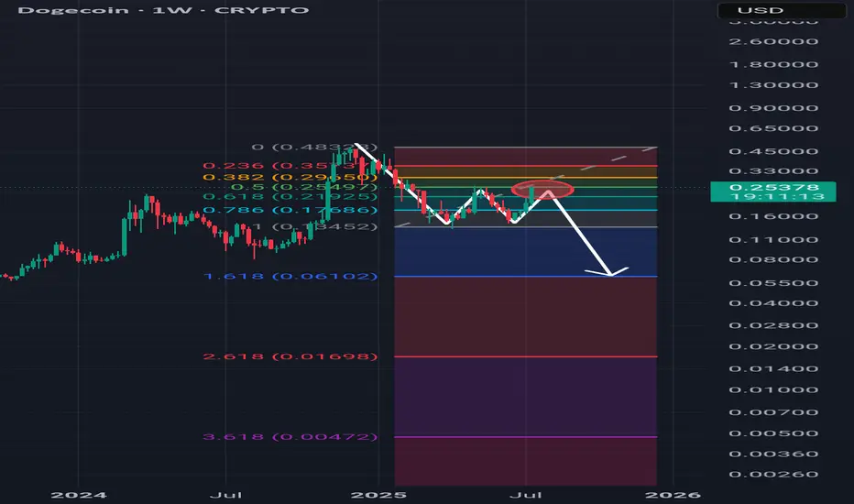This screenshot has height=504, width=854.
Task: Click the Jul 2025 time axis label
Action: pos(526,495)
